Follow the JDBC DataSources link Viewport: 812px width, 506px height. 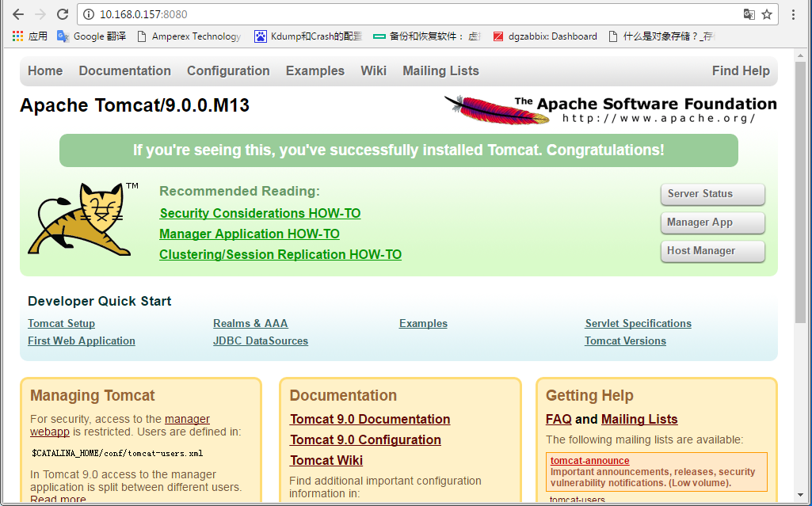click(260, 341)
